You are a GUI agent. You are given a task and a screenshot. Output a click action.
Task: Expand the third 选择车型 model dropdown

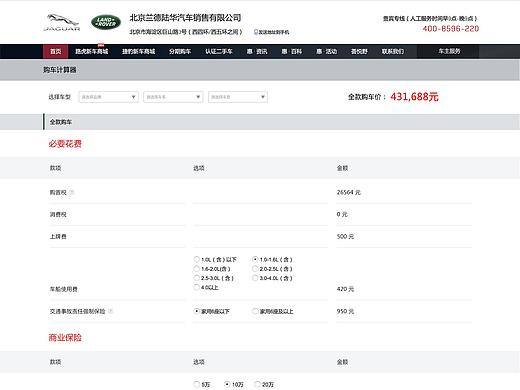[238, 97]
